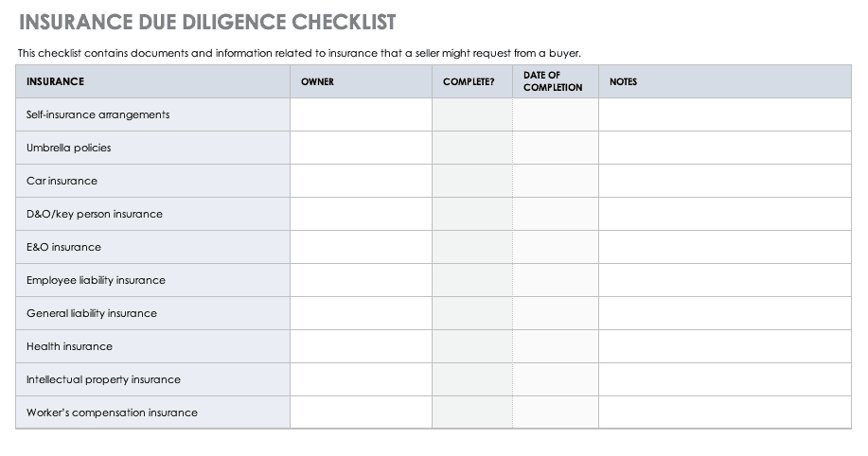Click the Umbrella policies row label
This screenshot has width=868, height=456.
69,148
